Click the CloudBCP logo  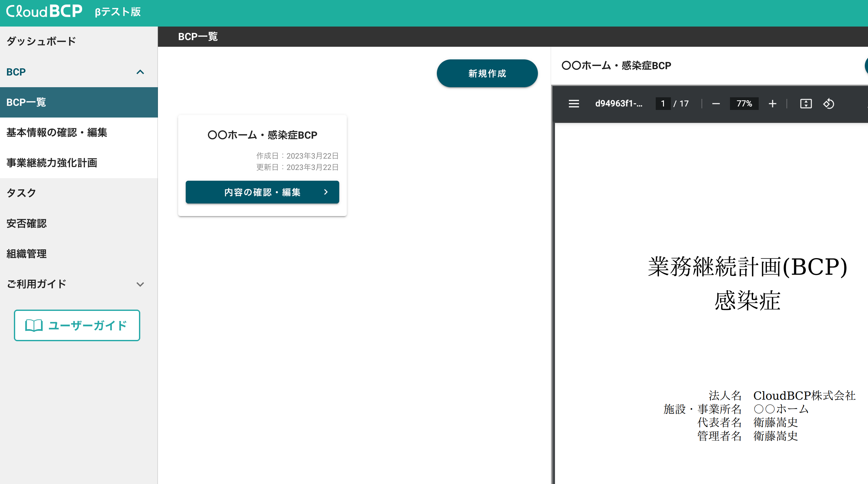(44, 12)
